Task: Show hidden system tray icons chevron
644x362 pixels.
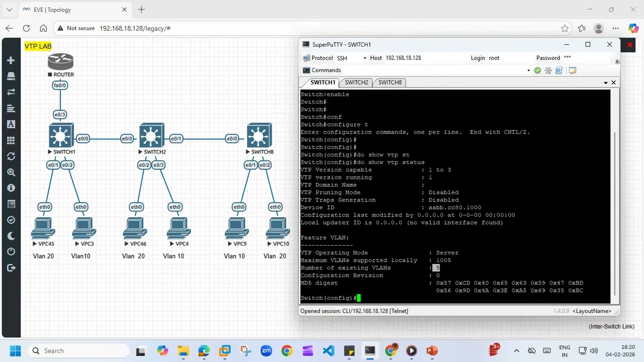Action: [x=516, y=351]
